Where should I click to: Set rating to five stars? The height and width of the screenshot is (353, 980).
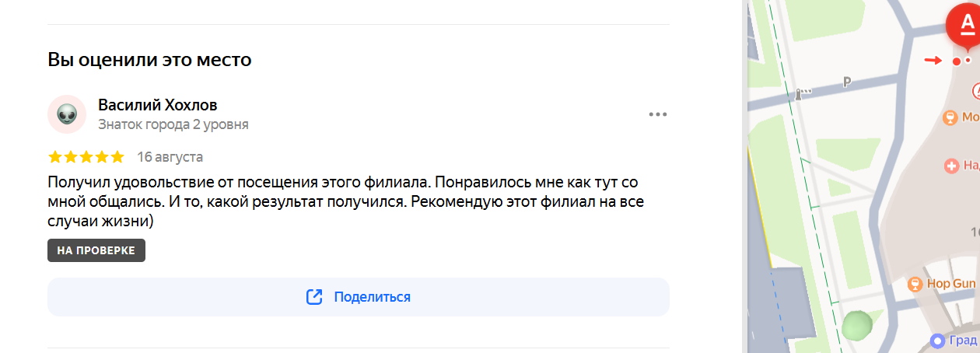tap(117, 157)
